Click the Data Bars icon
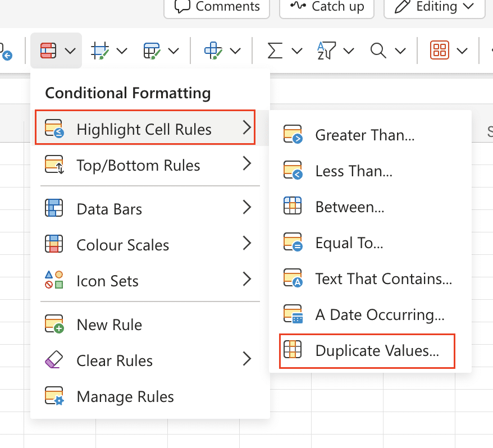493x448 pixels. (54, 208)
